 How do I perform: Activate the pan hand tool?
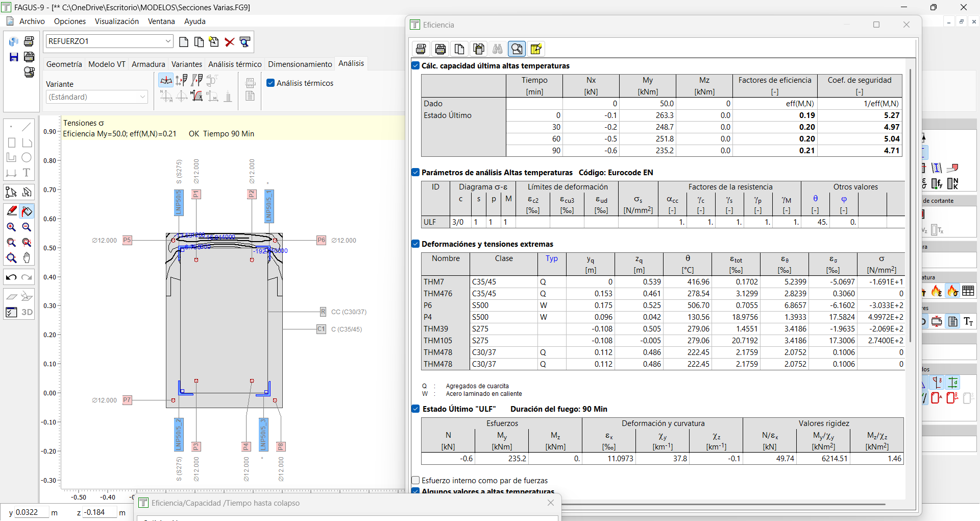click(x=27, y=258)
